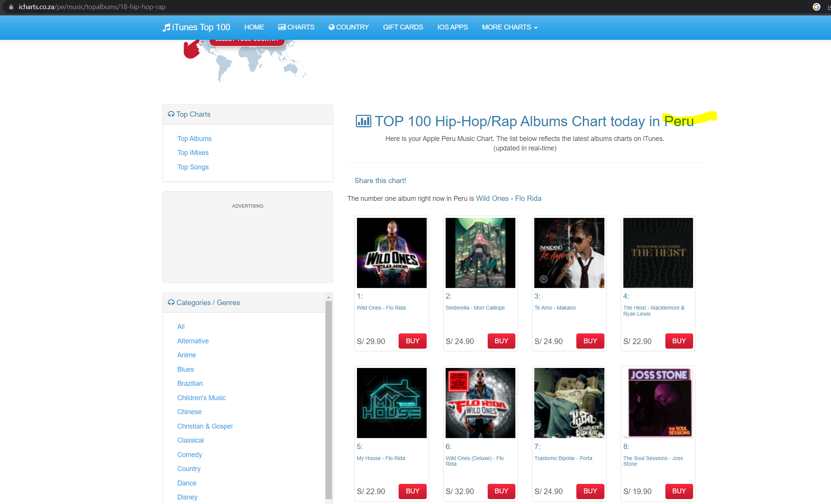
Task: Click the Share this chart! link
Action: coord(380,181)
